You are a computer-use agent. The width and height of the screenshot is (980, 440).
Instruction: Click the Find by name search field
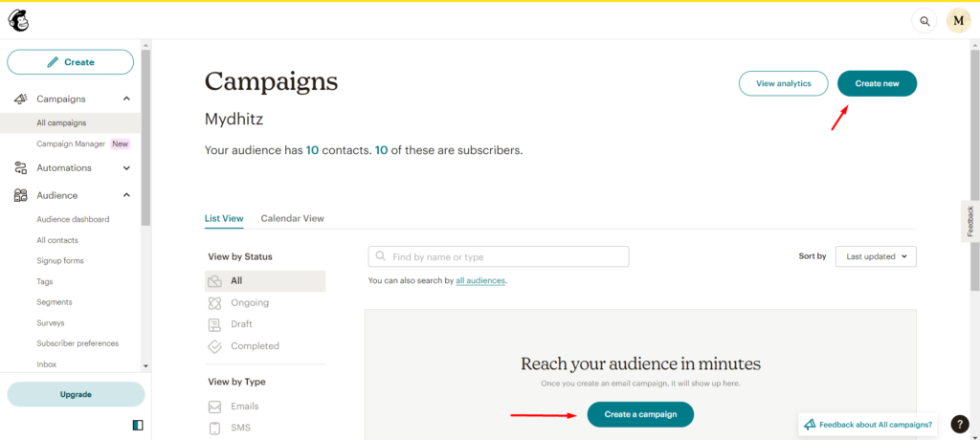pos(499,256)
